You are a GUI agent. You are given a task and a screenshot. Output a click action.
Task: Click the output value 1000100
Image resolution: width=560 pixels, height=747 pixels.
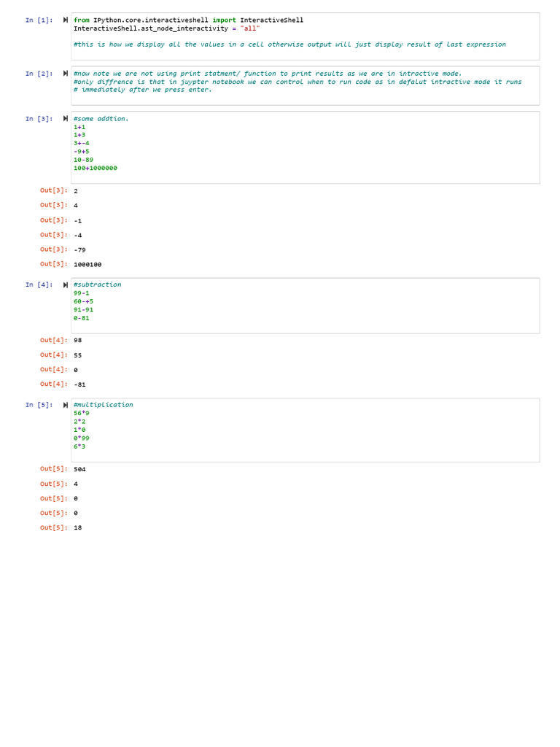point(87,265)
